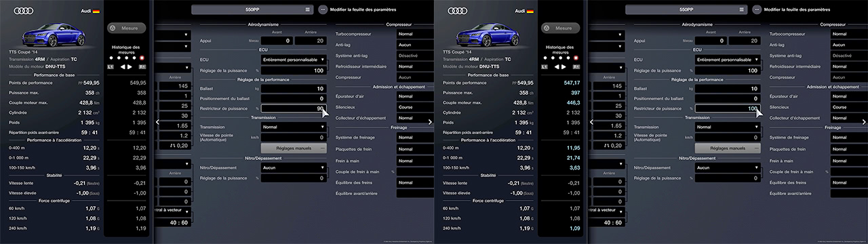Click the page-left arrow of settings panel on right screen
Screen dimensions: 868x244
point(592,122)
